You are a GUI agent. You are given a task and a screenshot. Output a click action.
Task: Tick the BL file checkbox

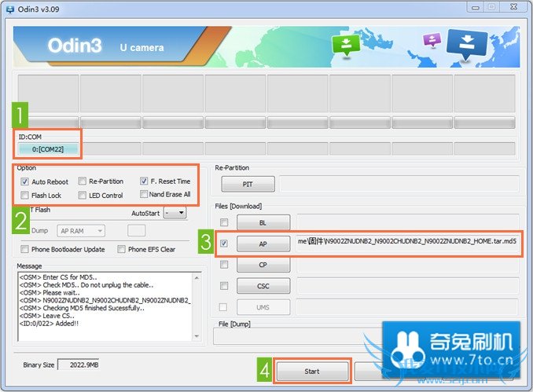tap(224, 222)
